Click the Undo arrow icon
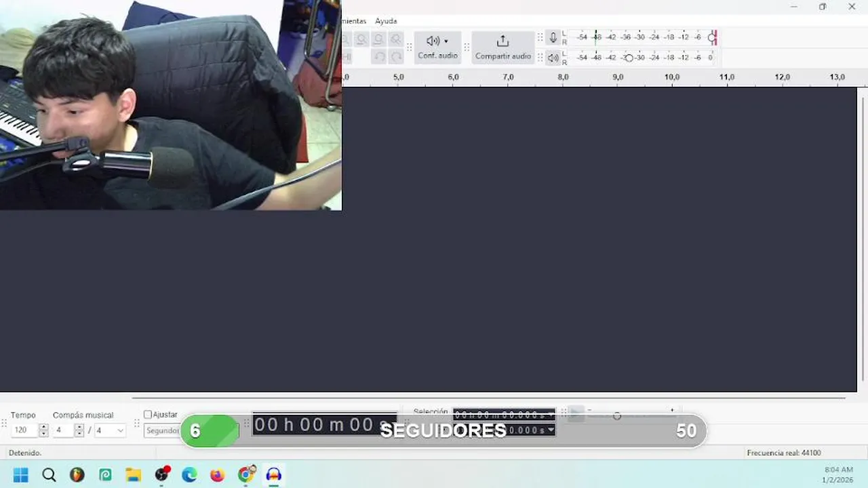This screenshot has width=868, height=488. [380, 57]
